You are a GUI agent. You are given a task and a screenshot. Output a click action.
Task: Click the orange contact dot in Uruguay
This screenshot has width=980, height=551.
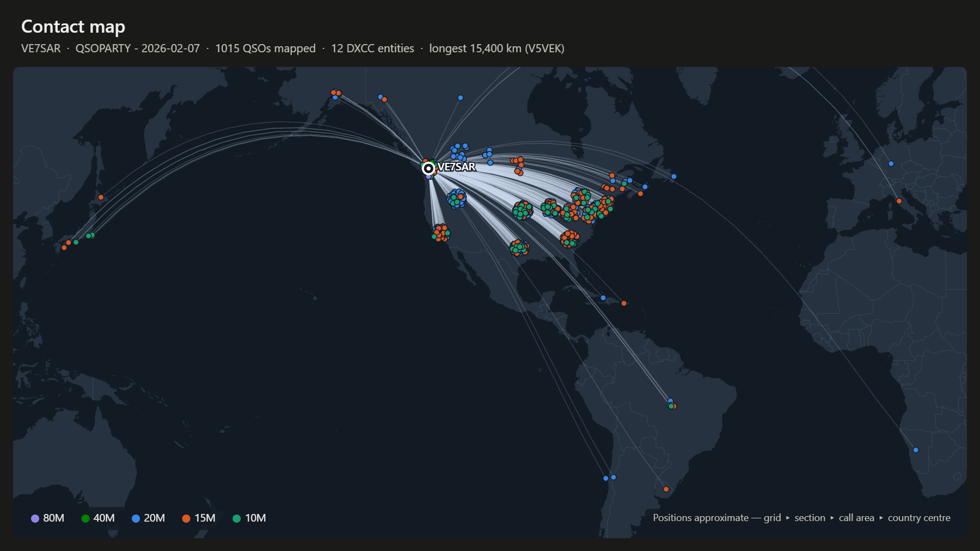point(666,489)
